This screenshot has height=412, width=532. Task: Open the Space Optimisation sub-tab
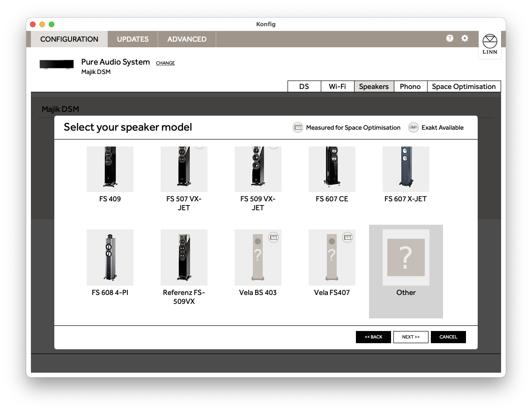point(464,87)
